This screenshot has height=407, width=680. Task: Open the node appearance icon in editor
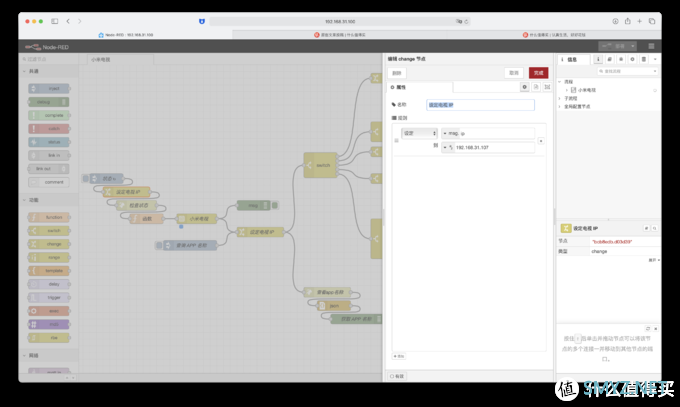[545, 87]
